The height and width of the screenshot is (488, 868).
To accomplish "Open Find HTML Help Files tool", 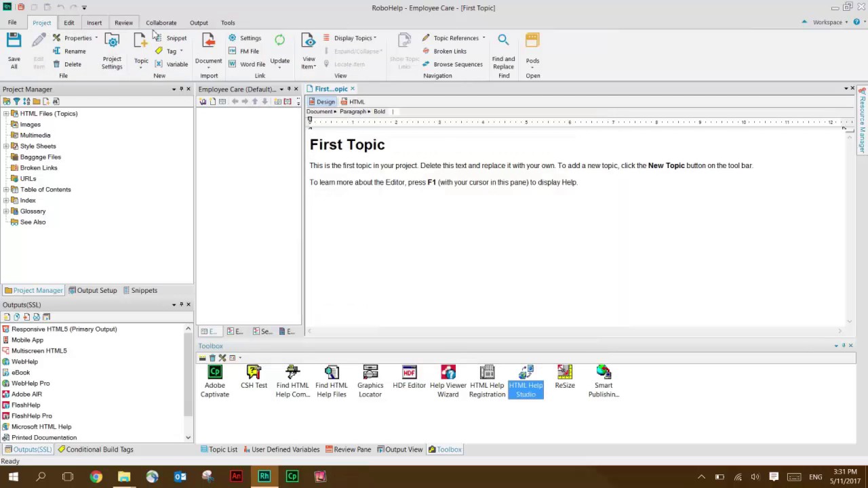I will click(331, 381).
